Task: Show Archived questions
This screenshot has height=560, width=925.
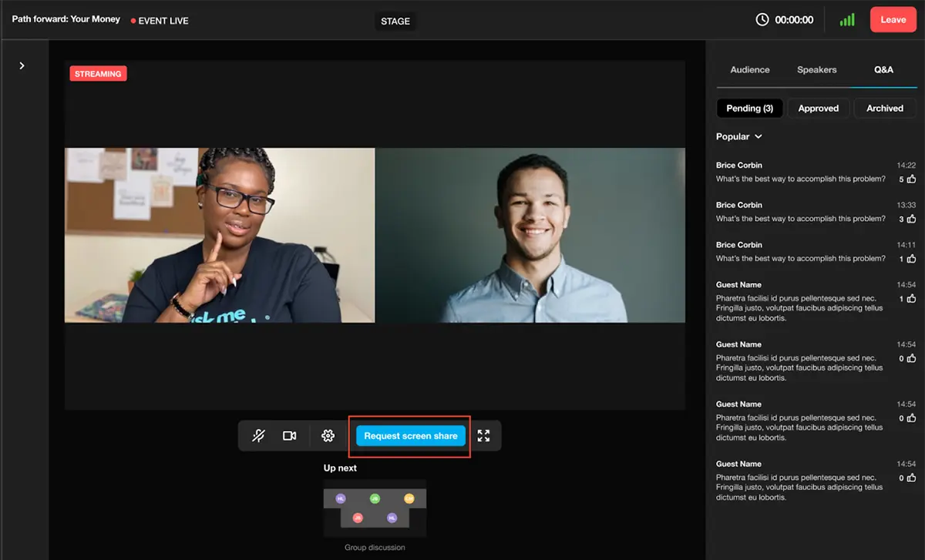Action: point(884,109)
